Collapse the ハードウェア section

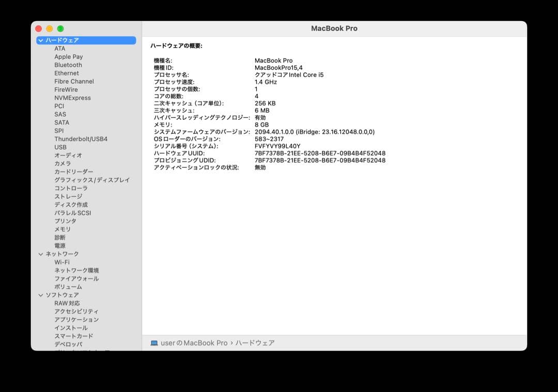40,40
